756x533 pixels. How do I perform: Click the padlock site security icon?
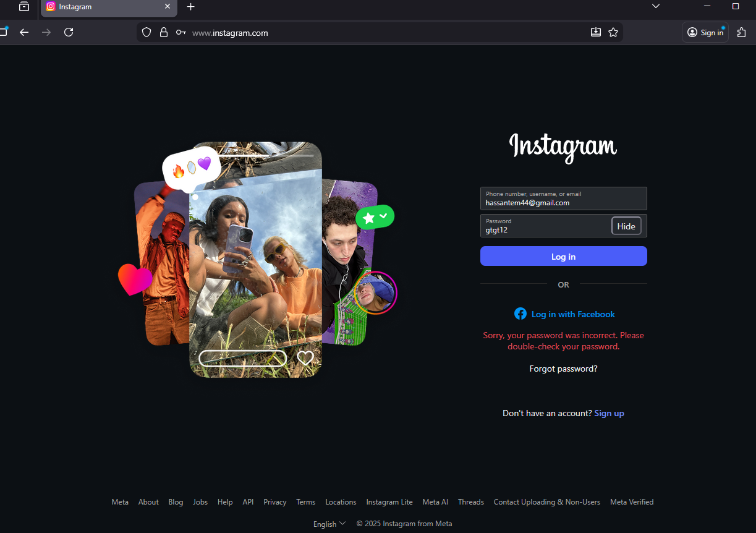coord(164,33)
